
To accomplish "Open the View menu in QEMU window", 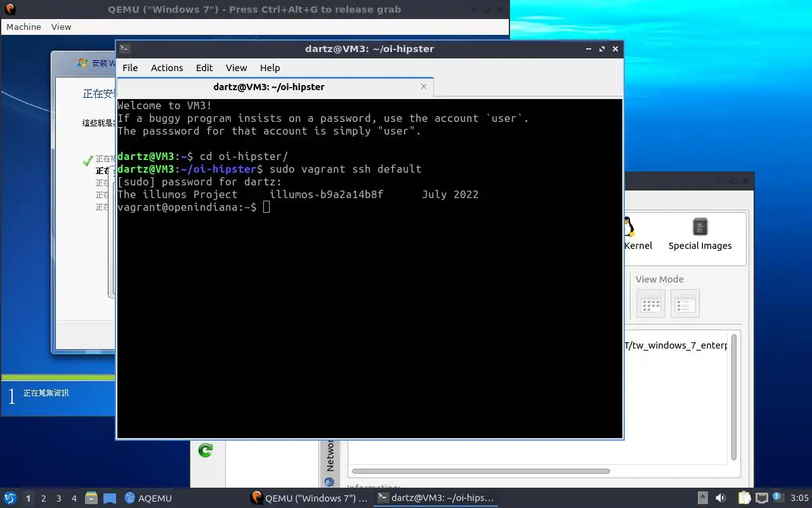I will pos(61,27).
